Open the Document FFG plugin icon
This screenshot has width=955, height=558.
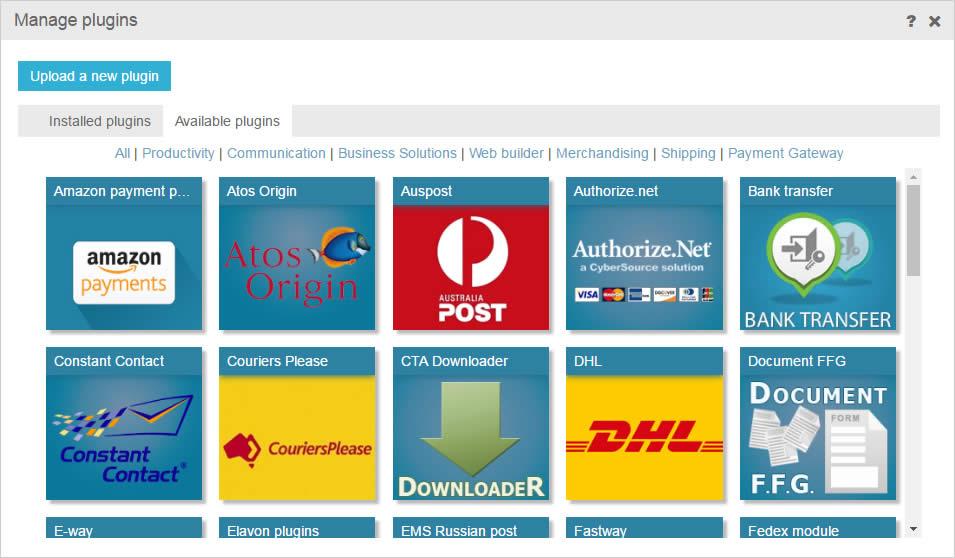coord(818,438)
